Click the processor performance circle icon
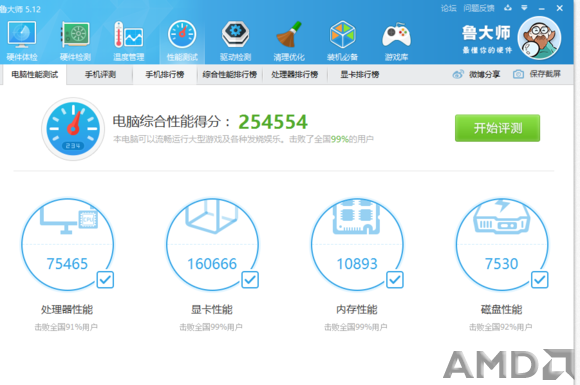Image resolution: width=580 pixels, height=385 pixels. (67, 245)
